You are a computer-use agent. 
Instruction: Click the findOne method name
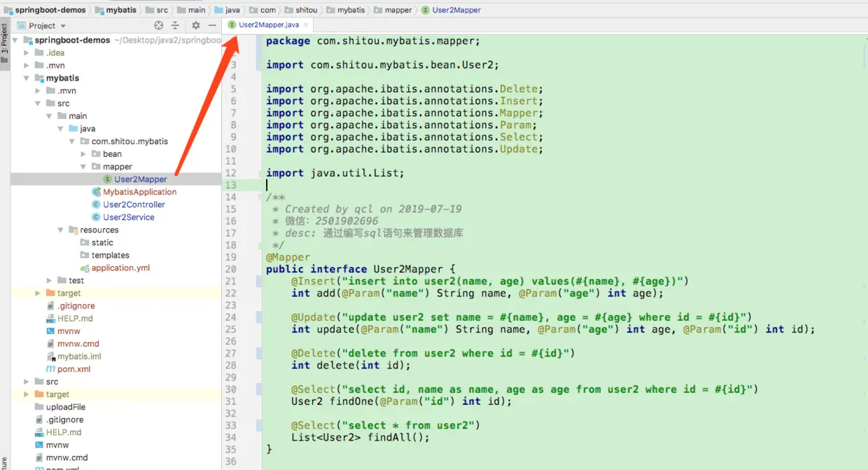(x=351, y=401)
